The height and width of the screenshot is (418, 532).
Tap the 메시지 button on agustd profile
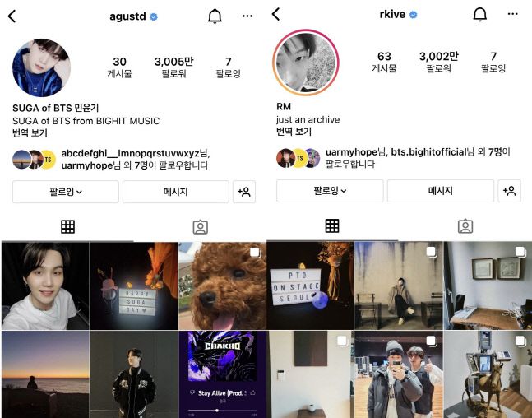pos(176,192)
